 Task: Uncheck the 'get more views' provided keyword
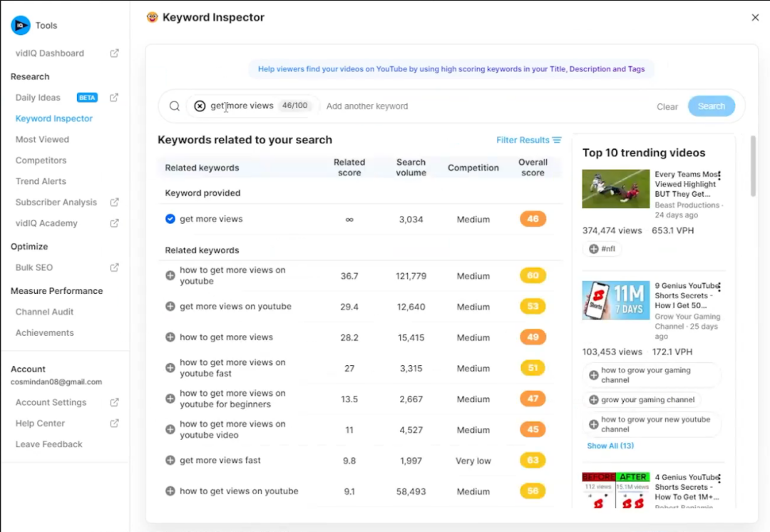170,219
